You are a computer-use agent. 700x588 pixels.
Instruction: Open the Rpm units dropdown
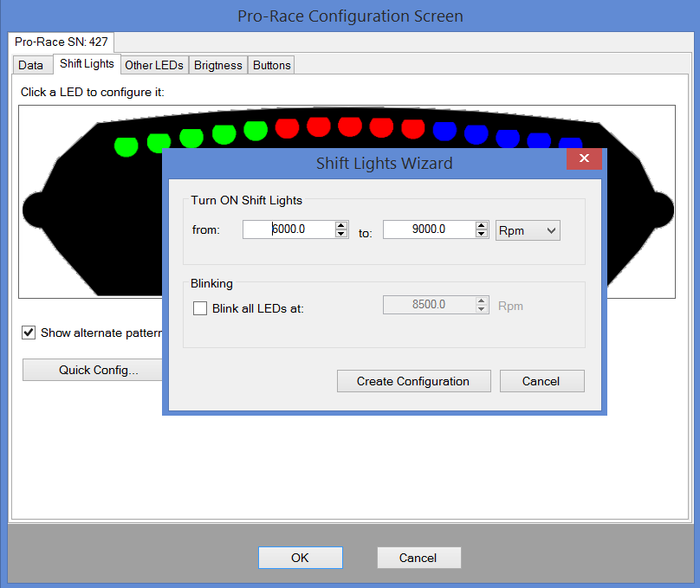(528, 229)
